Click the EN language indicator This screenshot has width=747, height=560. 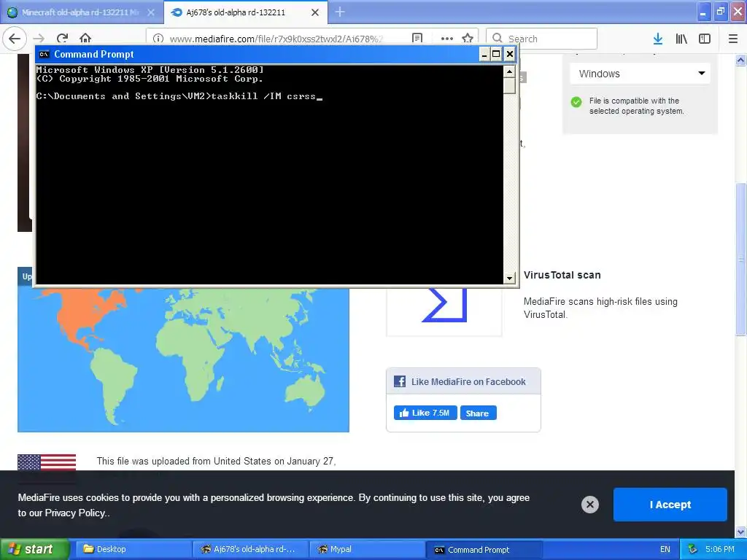665,550
